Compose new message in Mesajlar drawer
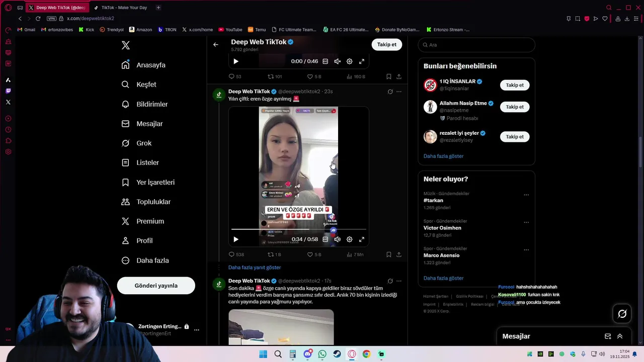Screen dimensions: 644x362 tap(608, 336)
